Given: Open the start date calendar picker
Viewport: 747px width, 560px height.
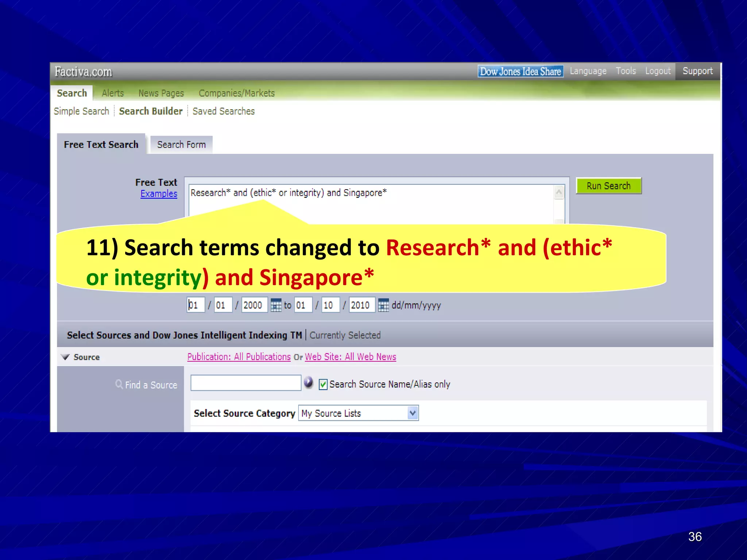Looking at the screenshot, I should point(276,305).
